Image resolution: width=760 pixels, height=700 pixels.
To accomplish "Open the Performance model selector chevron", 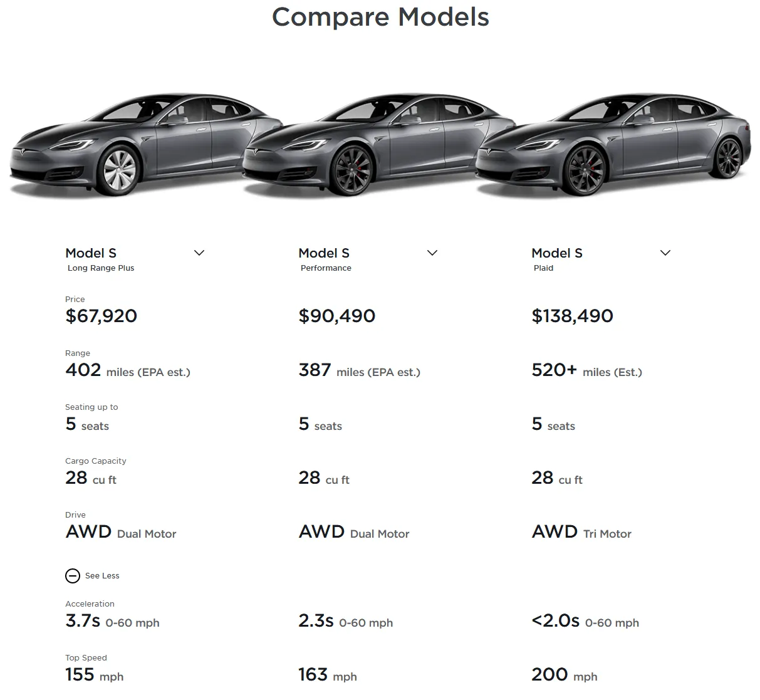I will [x=432, y=253].
